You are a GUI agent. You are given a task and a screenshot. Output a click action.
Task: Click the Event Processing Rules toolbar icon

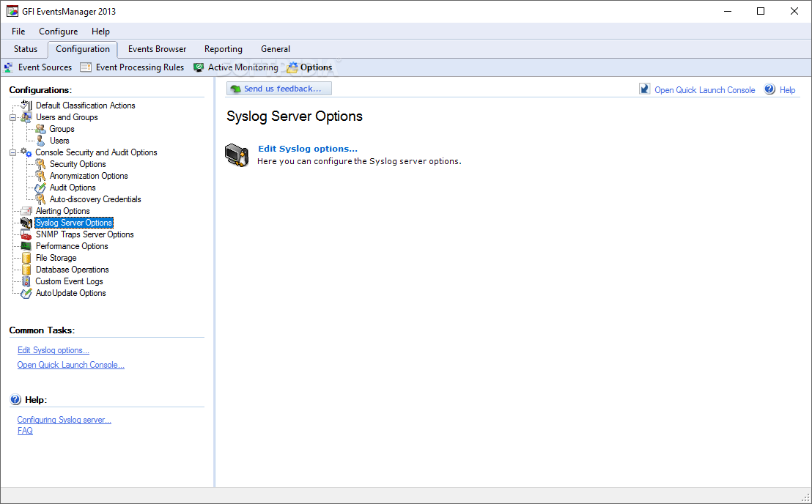point(86,67)
